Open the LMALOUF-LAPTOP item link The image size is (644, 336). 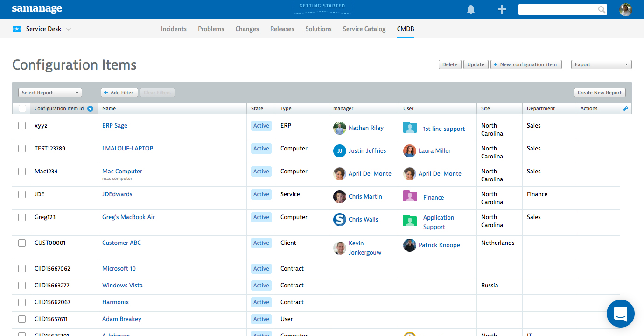pyautogui.click(x=127, y=149)
